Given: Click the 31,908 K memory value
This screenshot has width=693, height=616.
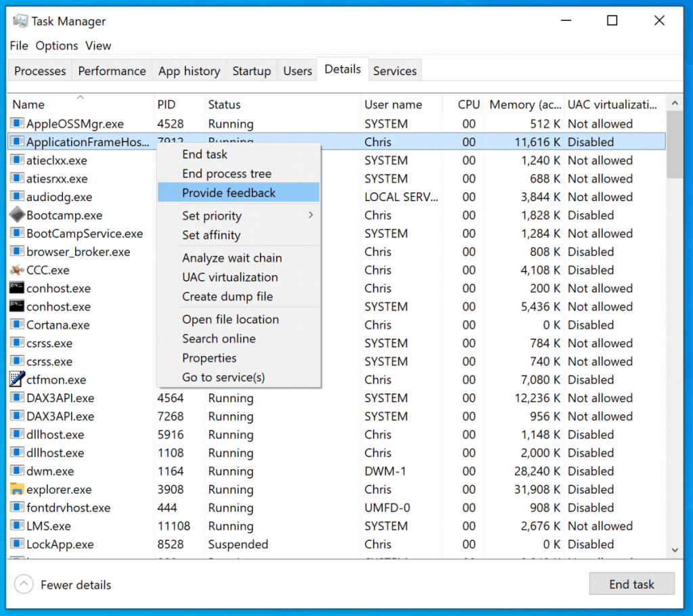Looking at the screenshot, I should [537, 489].
